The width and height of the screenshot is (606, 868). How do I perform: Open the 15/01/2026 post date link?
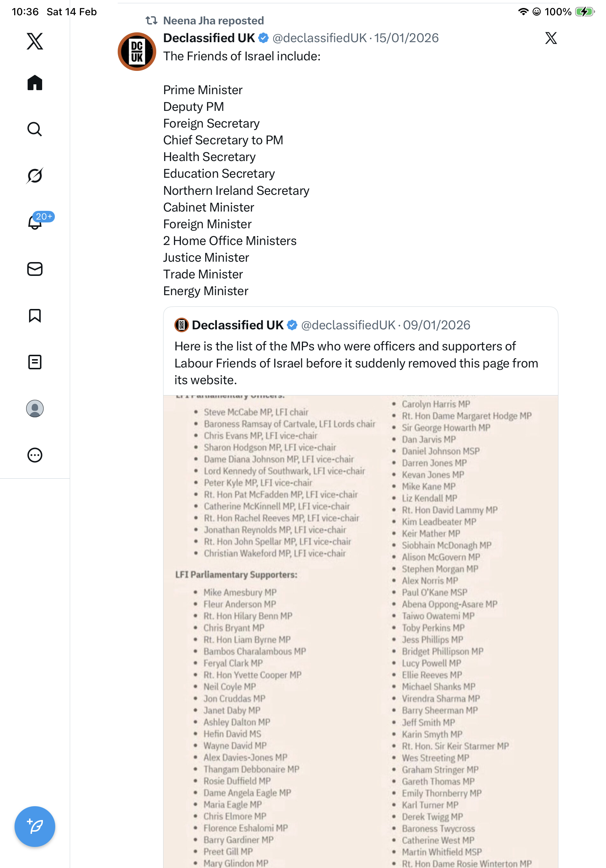pyautogui.click(x=406, y=38)
